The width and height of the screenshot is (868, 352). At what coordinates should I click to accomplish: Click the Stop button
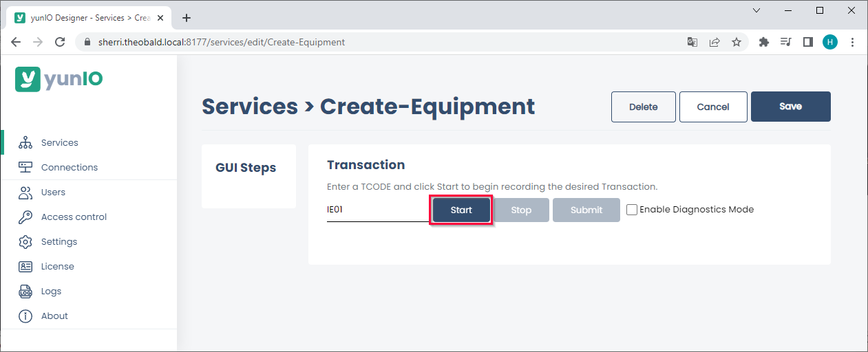coord(521,210)
